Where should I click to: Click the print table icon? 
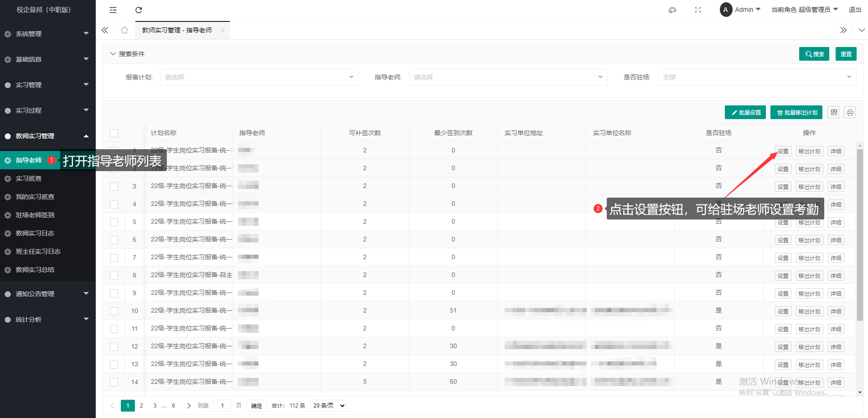[x=850, y=112]
